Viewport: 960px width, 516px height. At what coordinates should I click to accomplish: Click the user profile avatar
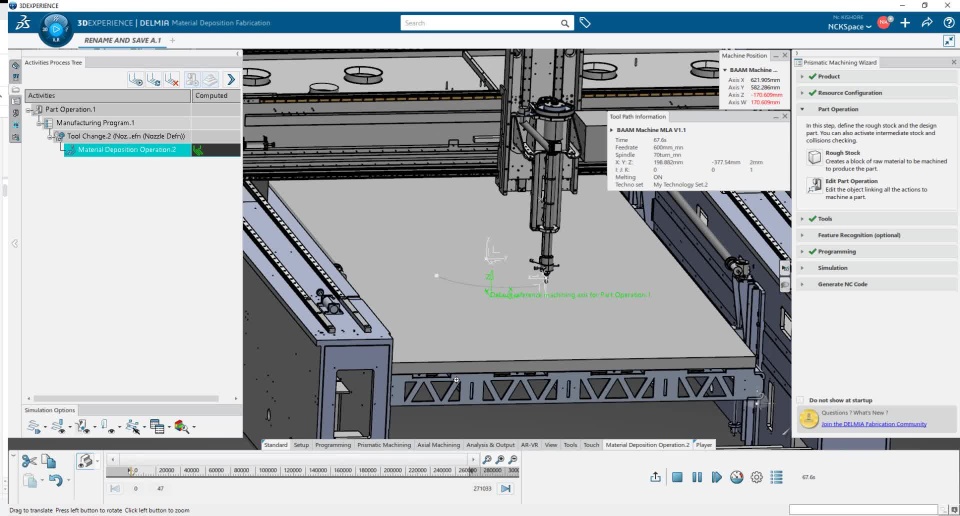883,23
